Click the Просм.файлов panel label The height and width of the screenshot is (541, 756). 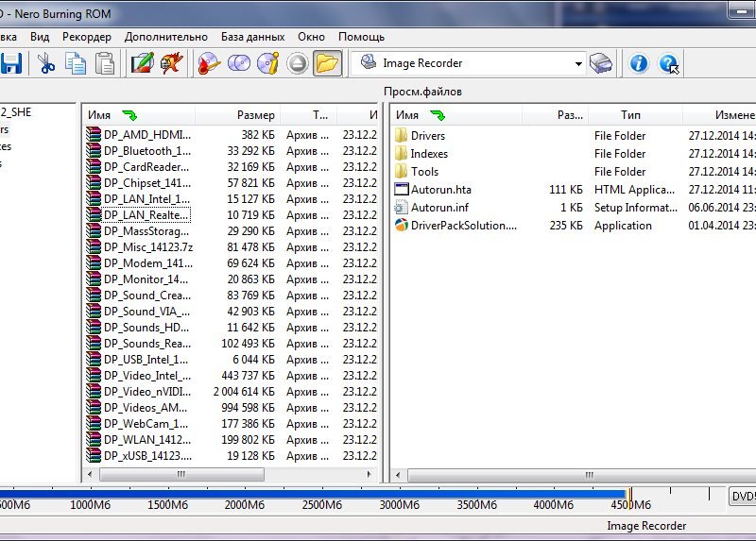pyautogui.click(x=422, y=92)
